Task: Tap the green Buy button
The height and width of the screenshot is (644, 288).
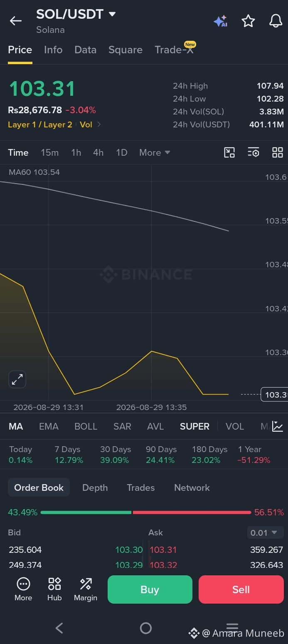Action: point(150,589)
